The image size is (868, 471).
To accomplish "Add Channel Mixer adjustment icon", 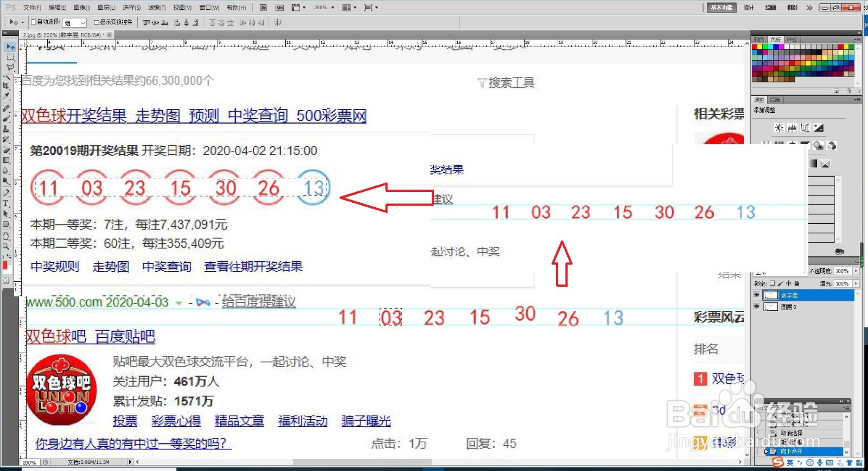I will tap(832, 145).
